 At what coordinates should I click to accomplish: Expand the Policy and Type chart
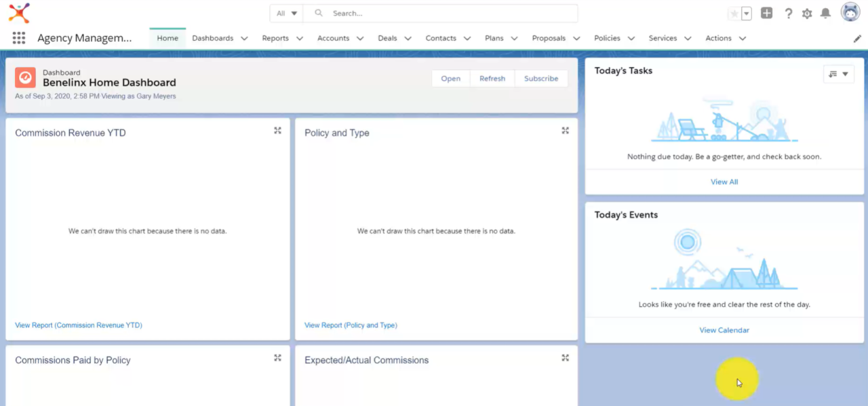[x=565, y=130]
